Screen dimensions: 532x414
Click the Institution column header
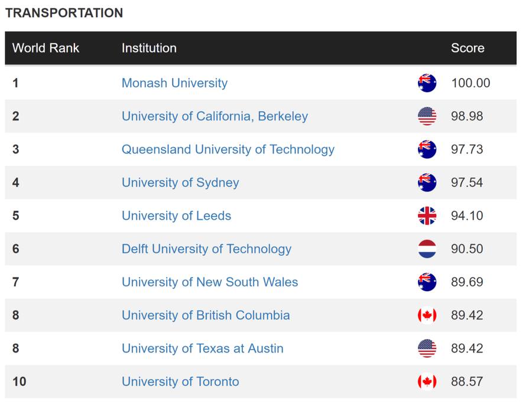click(x=149, y=48)
